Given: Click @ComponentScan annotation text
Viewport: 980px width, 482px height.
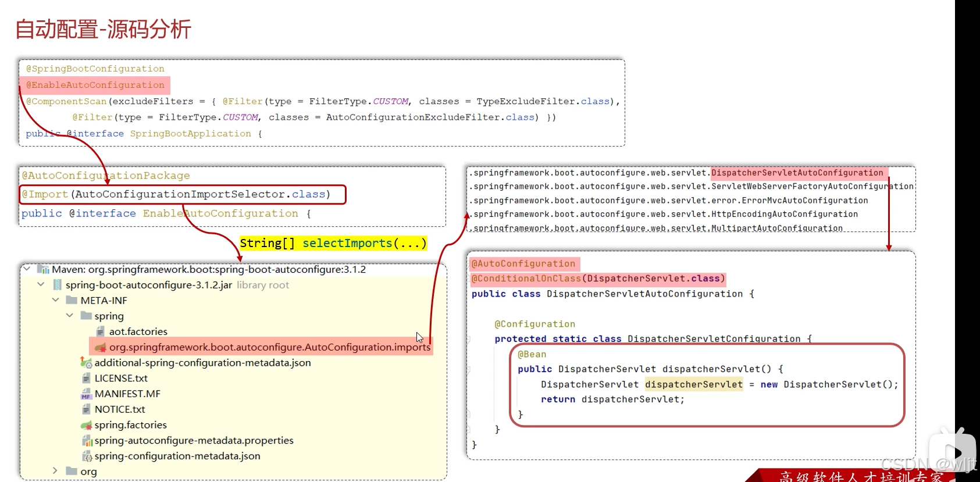Looking at the screenshot, I should [66, 101].
